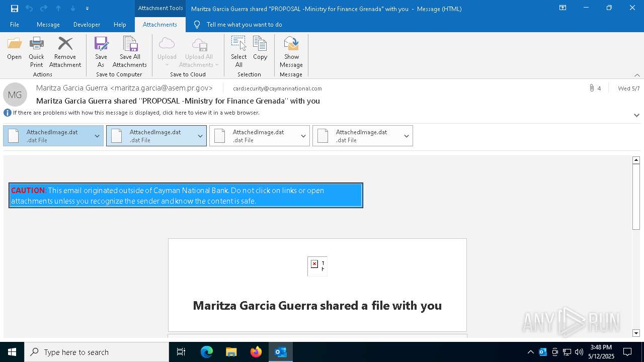The height and width of the screenshot is (362, 644).
Task: Click the MG sender avatar
Action: (x=15, y=95)
